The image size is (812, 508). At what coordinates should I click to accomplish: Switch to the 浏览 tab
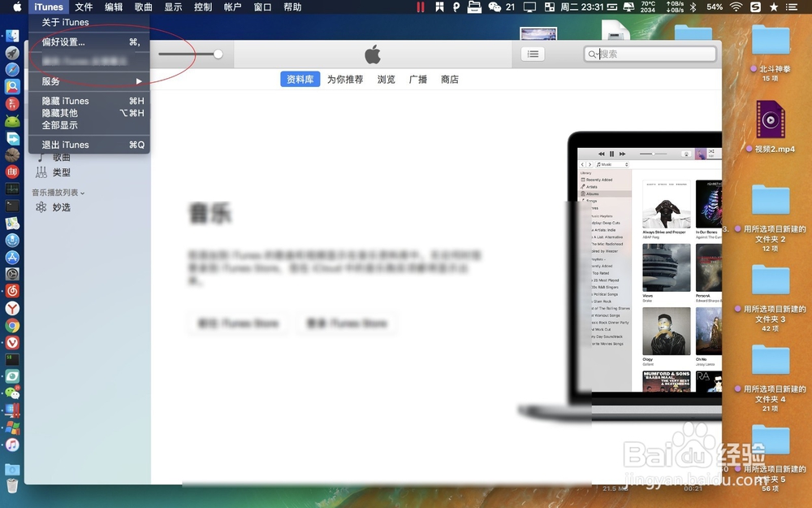point(386,80)
